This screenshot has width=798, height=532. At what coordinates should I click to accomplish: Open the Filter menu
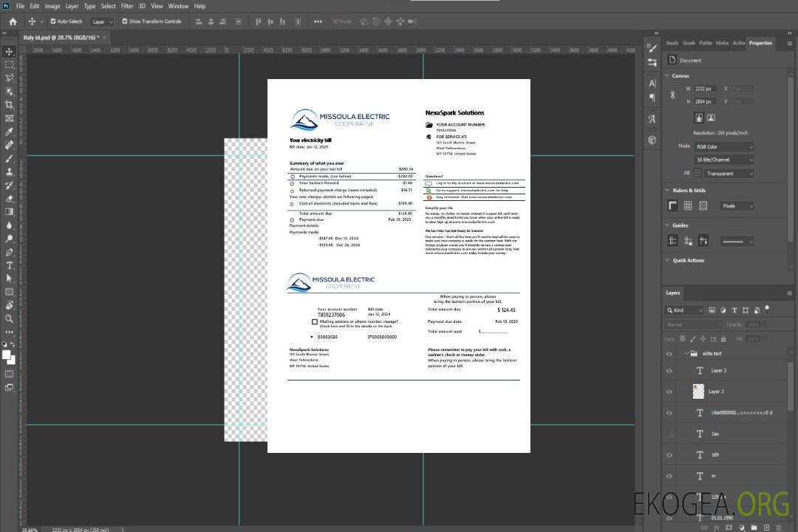pyautogui.click(x=127, y=6)
